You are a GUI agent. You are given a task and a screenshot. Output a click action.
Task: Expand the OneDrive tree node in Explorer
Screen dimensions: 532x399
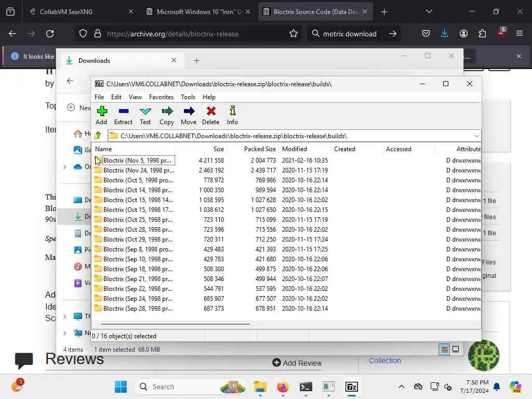pyautogui.click(x=65, y=167)
